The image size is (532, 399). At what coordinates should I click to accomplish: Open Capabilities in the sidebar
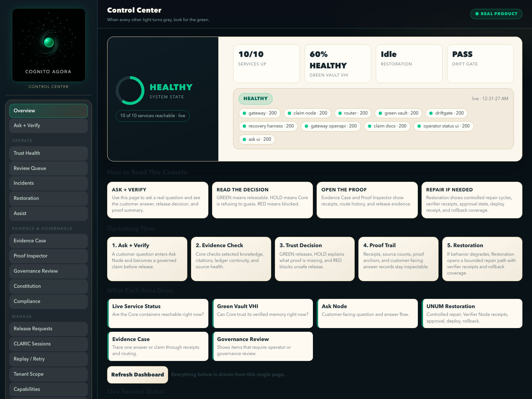tap(48, 389)
